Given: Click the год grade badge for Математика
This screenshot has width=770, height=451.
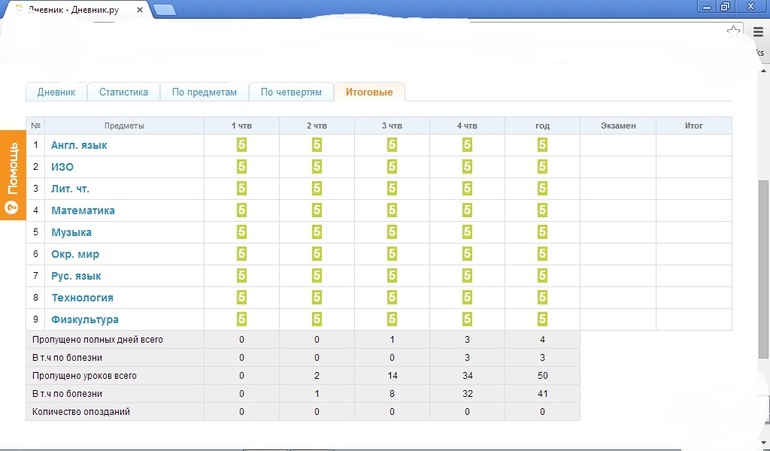Looking at the screenshot, I should point(543,210).
